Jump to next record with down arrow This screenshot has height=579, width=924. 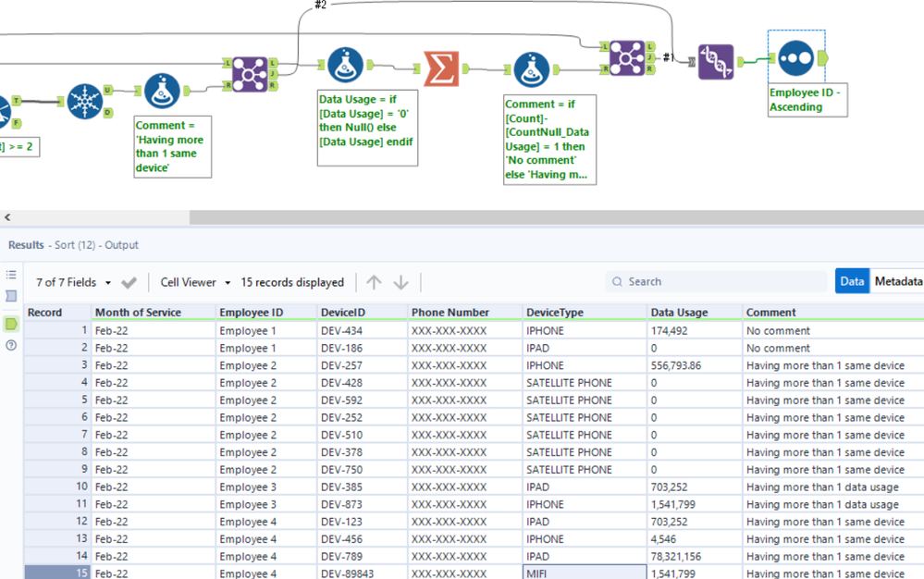click(400, 282)
